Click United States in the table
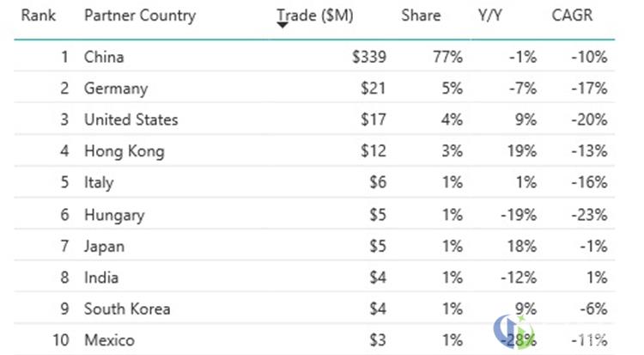Viewport: 644px width, 355px height. tap(131, 119)
